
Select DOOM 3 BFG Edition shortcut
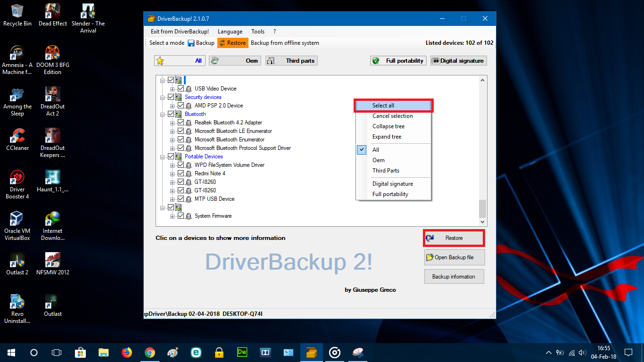53,60
